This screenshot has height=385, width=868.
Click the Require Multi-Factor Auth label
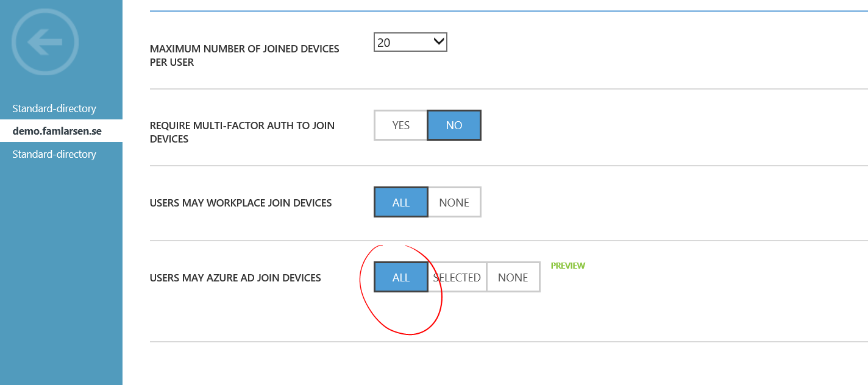(242, 132)
